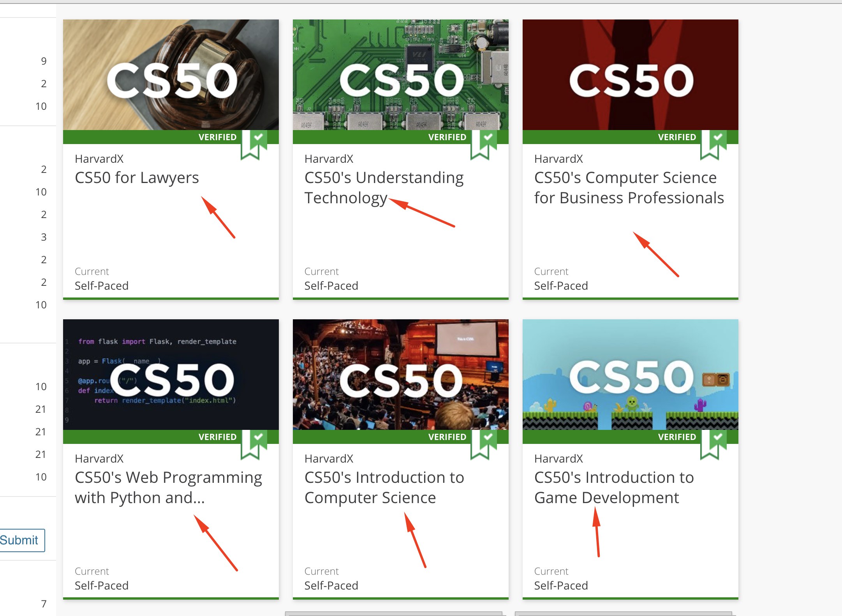Open the CS50 lecture hall thumbnail

click(x=401, y=375)
